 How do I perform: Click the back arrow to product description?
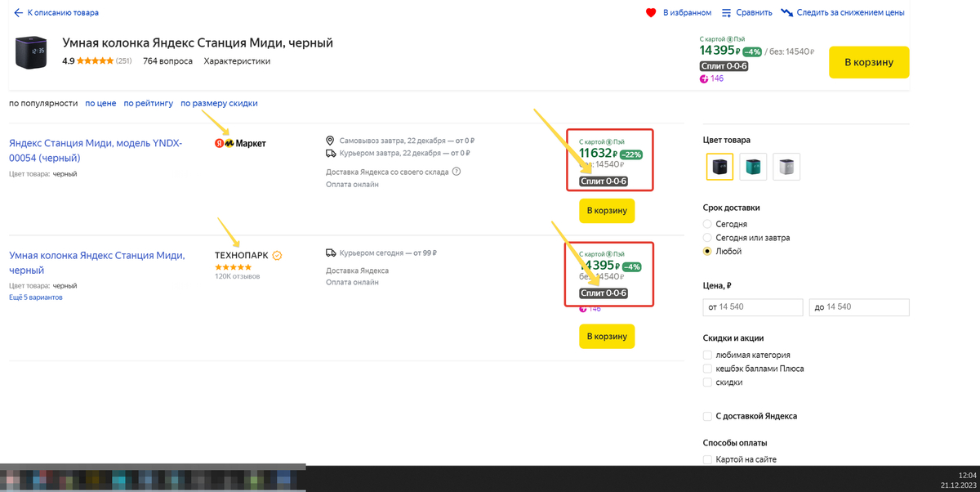coord(18,13)
